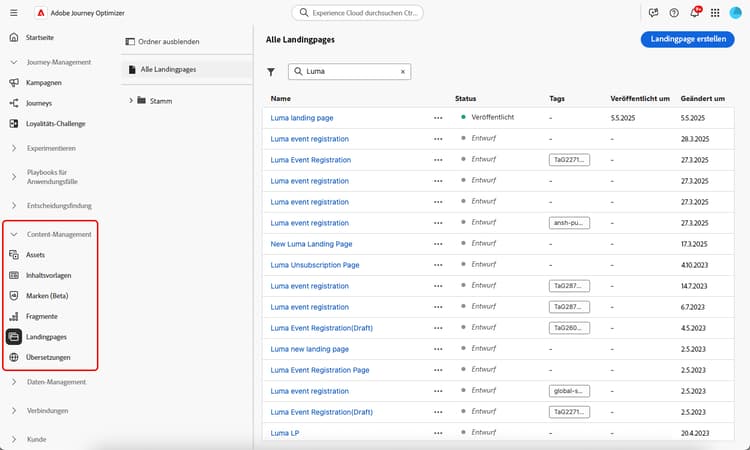The image size is (750, 450).
Task: Click the Experience Cloud search field
Action: (x=357, y=13)
